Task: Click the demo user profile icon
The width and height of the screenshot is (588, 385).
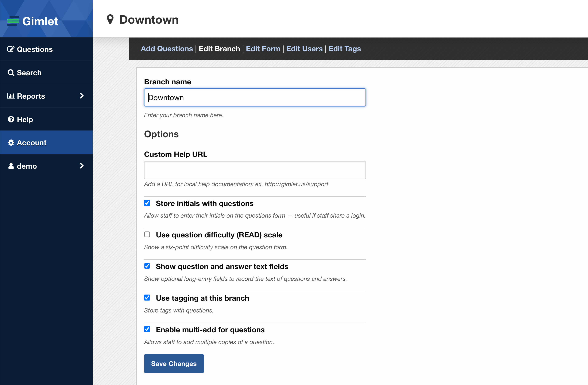Action: (11, 166)
